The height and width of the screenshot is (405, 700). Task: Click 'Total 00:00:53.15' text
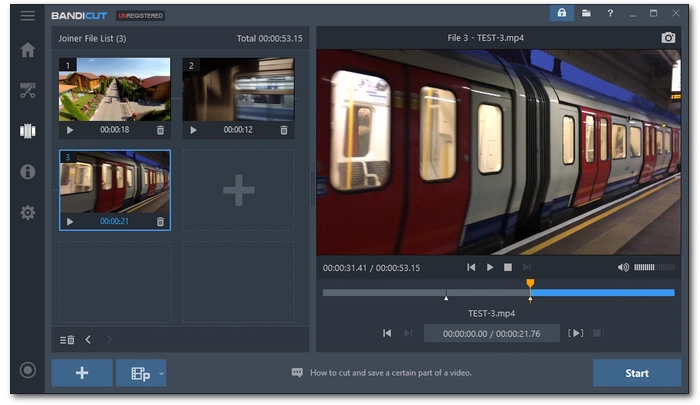coord(269,38)
